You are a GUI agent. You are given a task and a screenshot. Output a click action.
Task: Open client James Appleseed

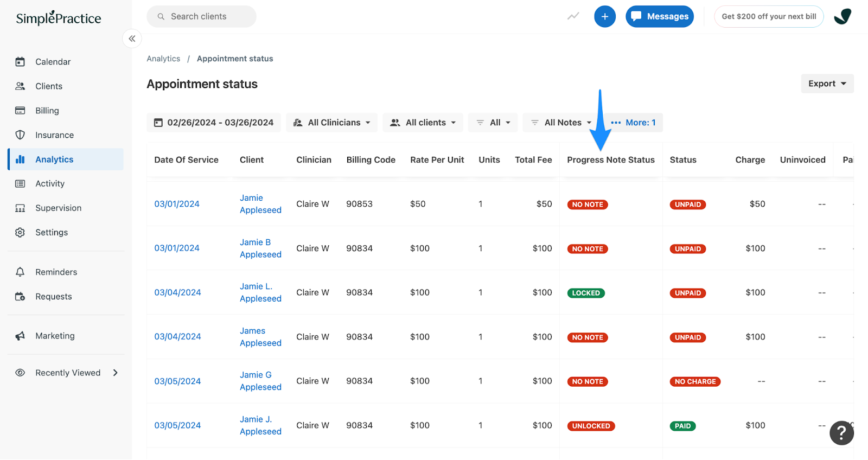click(261, 337)
